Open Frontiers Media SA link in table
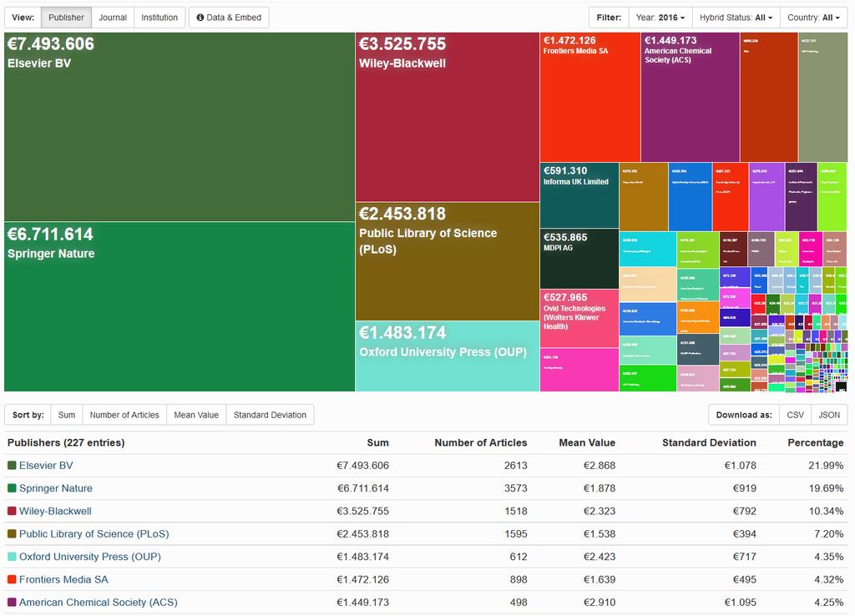This screenshot has height=616, width=855. point(63,579)
